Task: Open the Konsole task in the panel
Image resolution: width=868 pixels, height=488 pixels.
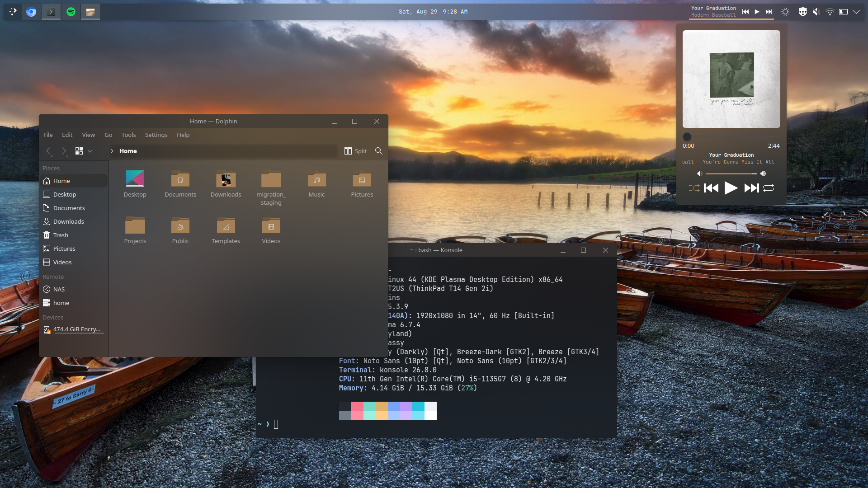Action: 51,12
